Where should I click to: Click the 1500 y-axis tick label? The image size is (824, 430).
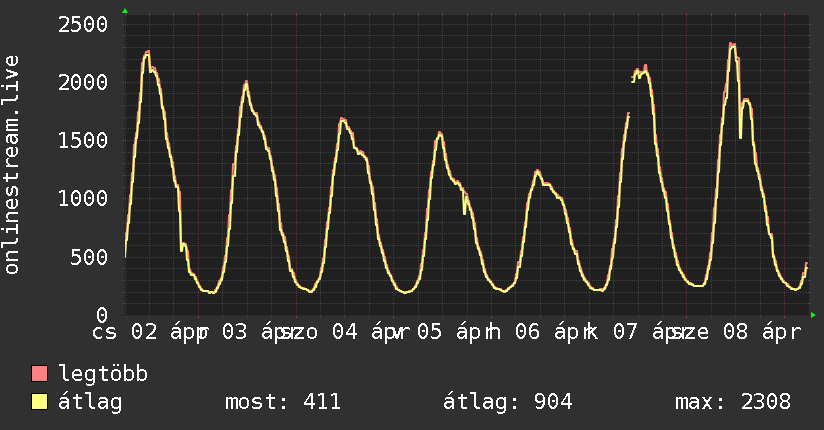click(82, 141)
